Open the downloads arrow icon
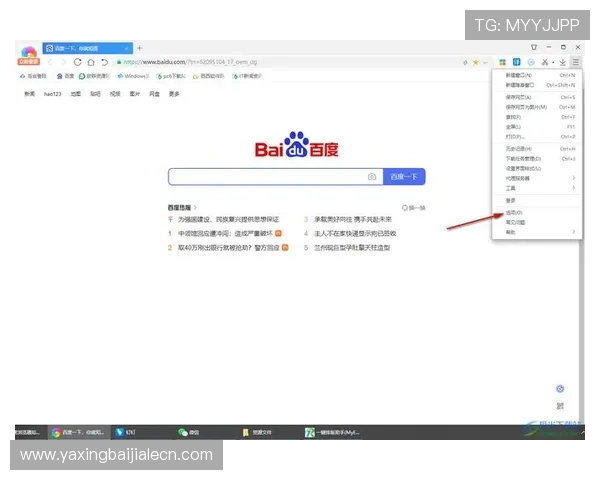The image size is (600, 480). coord(562,62)
